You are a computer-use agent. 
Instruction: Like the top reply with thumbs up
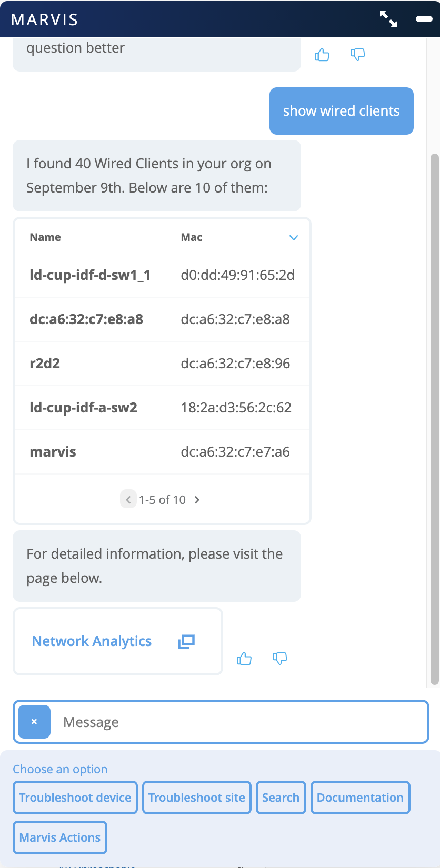pyautogui.click(x=322, y=55)
